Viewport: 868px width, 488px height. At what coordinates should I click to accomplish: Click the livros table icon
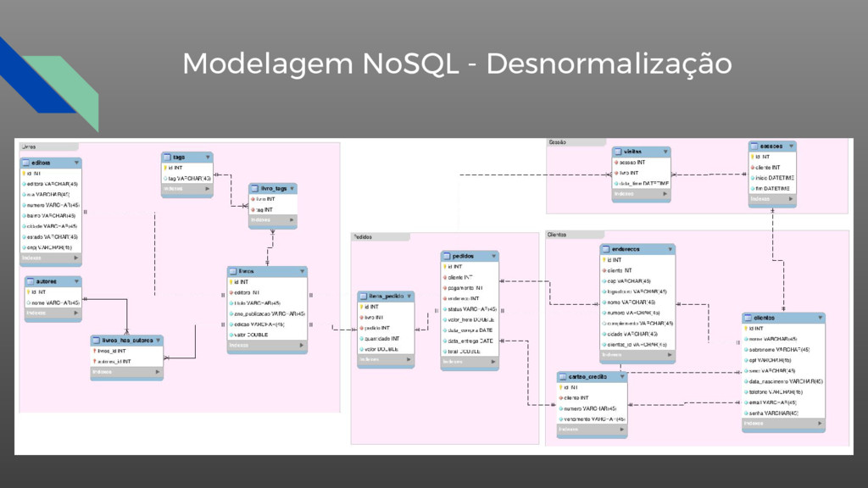coord(232,271)
